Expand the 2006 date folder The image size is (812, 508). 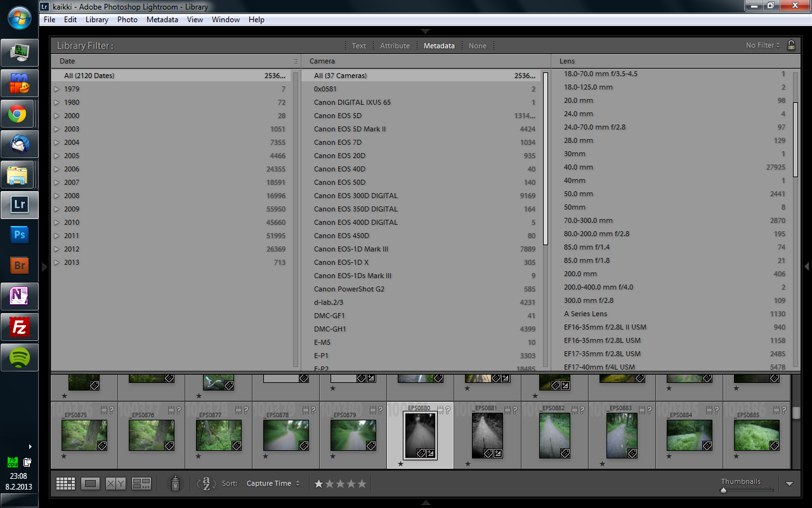(x=56, y=169)
